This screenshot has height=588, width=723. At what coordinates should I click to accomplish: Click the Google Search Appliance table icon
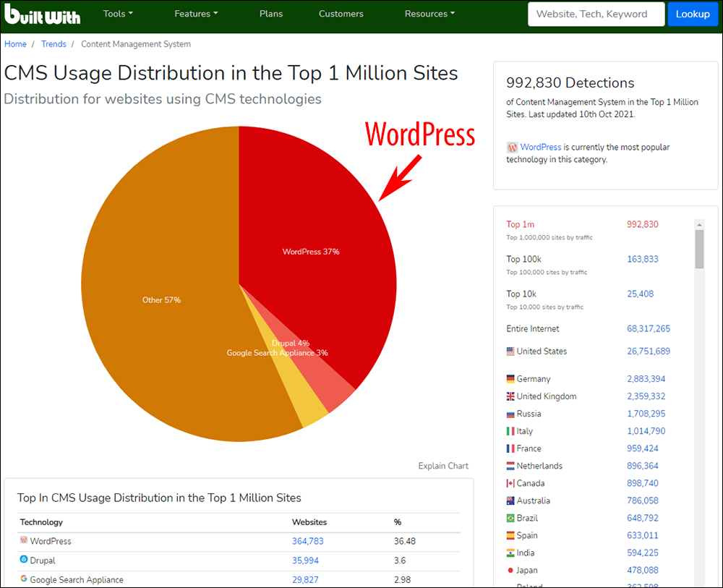click(x=24, y=579)
